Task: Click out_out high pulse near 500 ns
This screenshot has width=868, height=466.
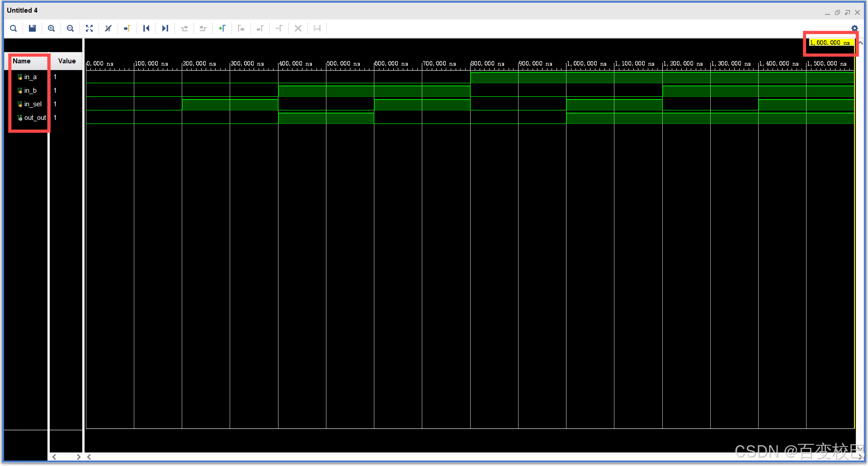Action: coord(326,118)
